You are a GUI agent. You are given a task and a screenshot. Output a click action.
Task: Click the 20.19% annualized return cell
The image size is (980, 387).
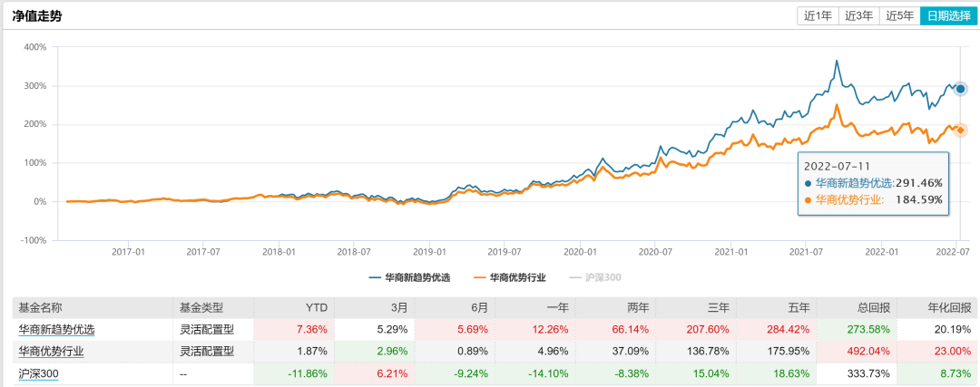coord(936,329)
